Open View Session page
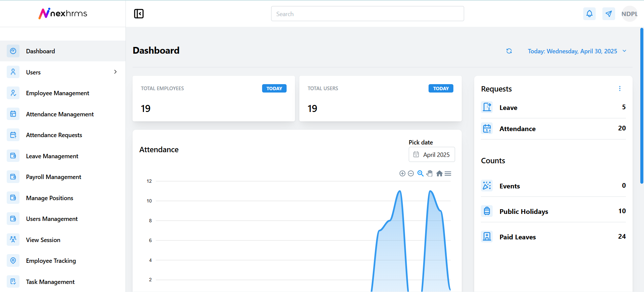Screen dimensions: 644x292 [63, 240]
